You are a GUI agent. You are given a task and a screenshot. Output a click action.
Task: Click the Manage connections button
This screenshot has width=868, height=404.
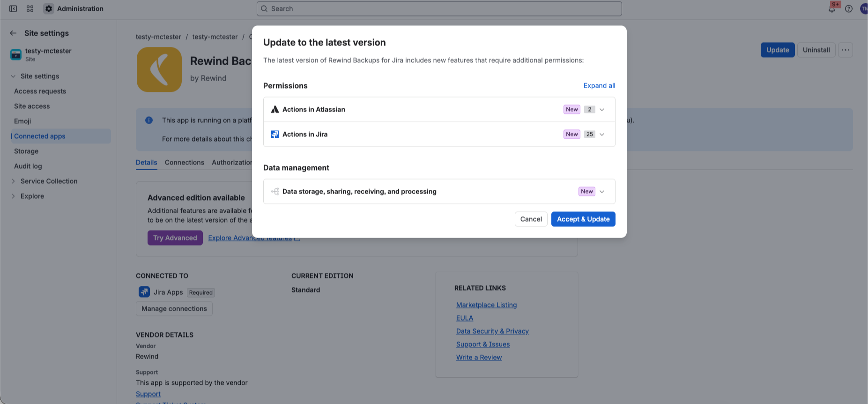click(x=174, y=308)
